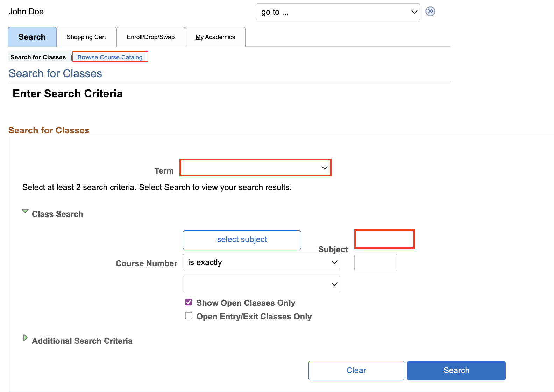Open the blank dropdown below Course Number
The width and height of the screenshot is (554, 392).
(x=261, y=284)
